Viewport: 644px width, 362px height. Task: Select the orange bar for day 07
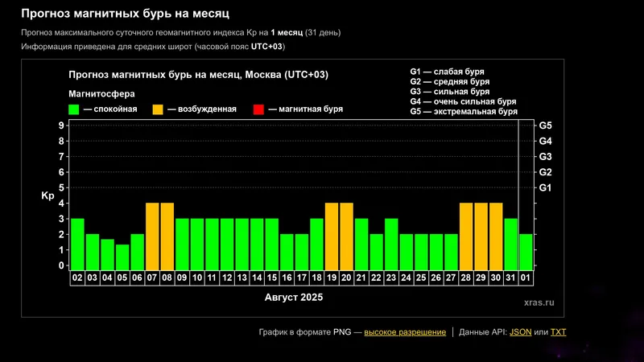[151, 236]
